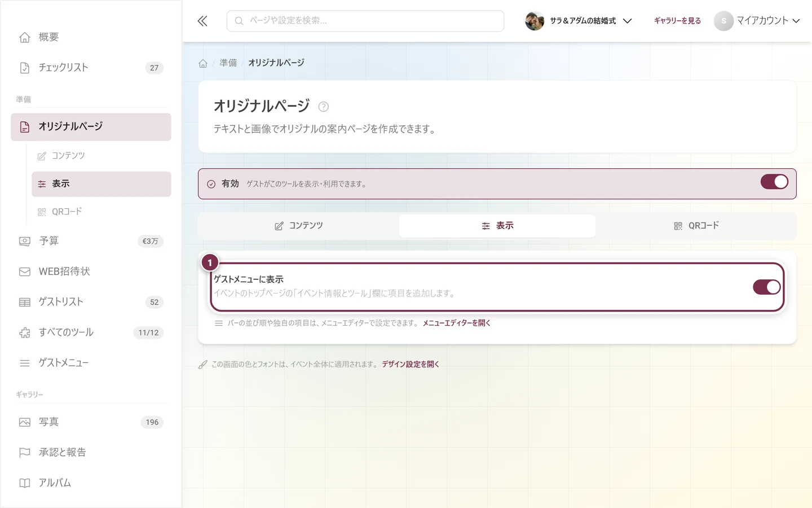Open 予算 in the sidebar

click(91, 241)
